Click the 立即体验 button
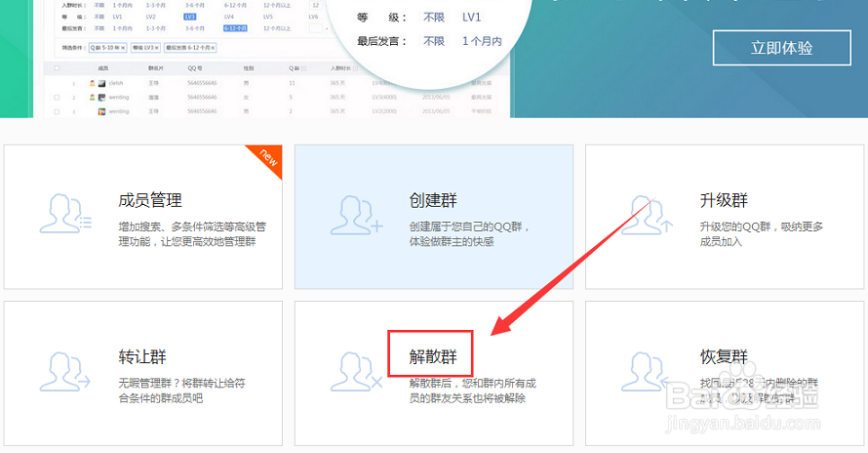 (781, 48)
